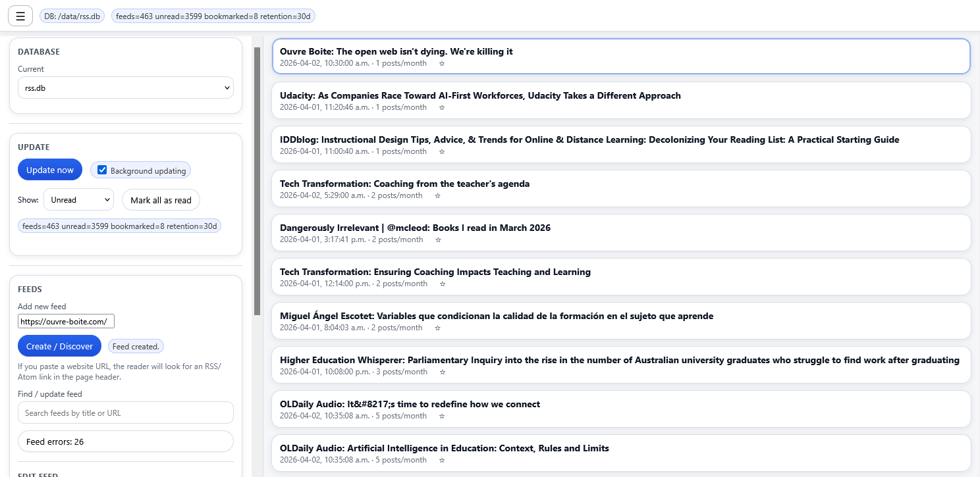Image resolution: width=980 pixels, height=477 pixels.
Task: Open the hamburger menu button
Action: coord(20,16)
